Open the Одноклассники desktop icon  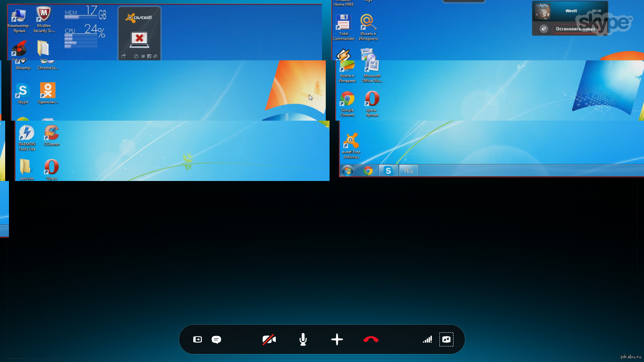pos(48,93)
